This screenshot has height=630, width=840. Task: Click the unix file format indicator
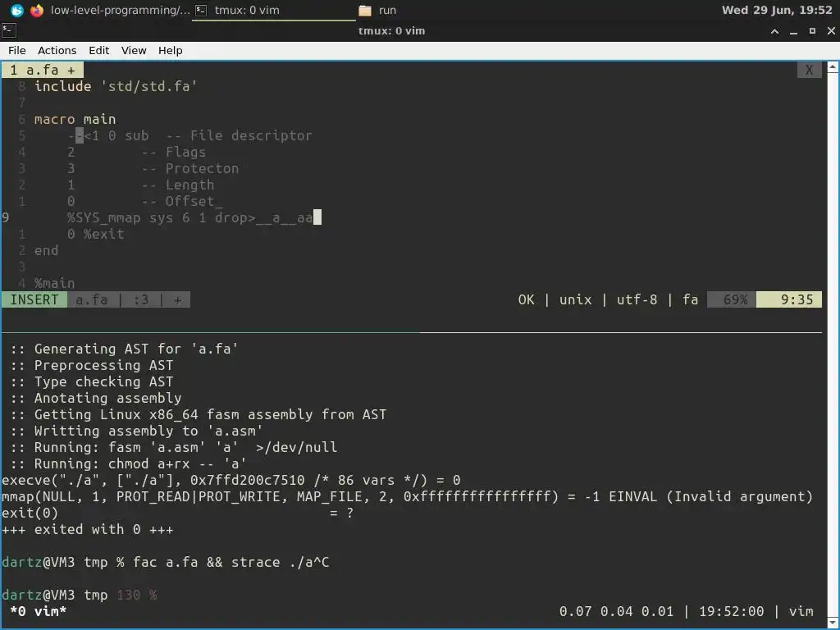[x=575, y=300]
